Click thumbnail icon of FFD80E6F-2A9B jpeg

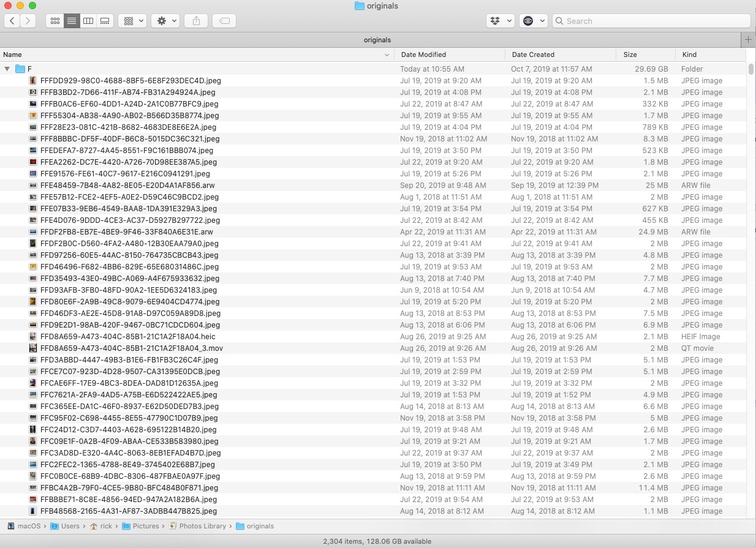pos(33,302)
